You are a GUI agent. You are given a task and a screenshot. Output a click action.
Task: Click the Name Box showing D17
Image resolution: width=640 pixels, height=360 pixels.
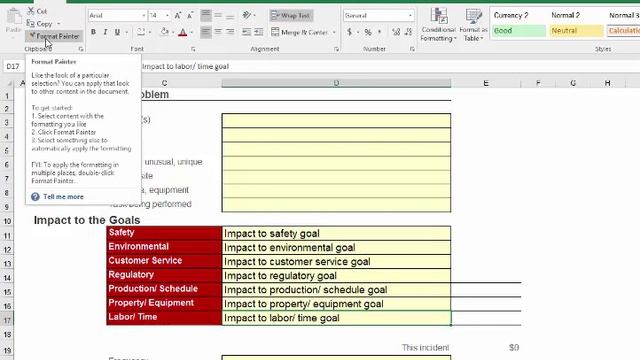(x=14, y=67)
